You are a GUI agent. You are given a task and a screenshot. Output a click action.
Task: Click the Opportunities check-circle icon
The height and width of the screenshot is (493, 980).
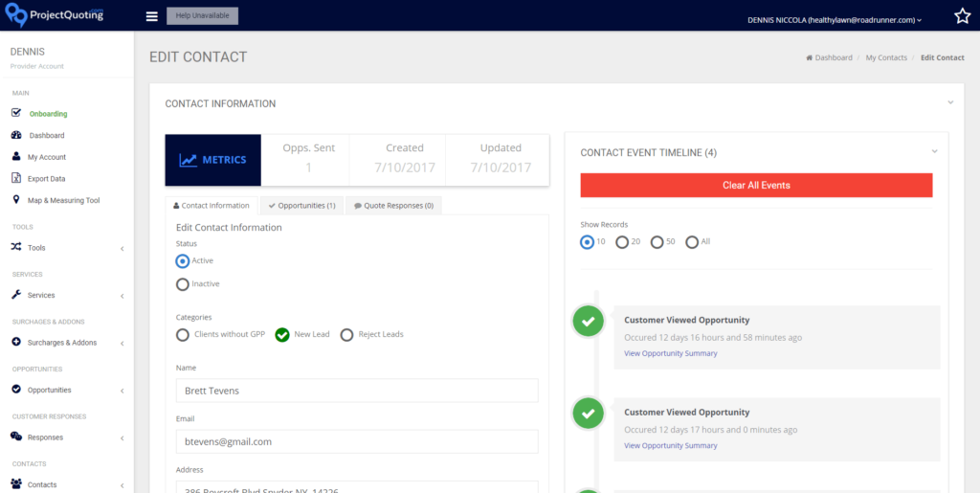16,390
